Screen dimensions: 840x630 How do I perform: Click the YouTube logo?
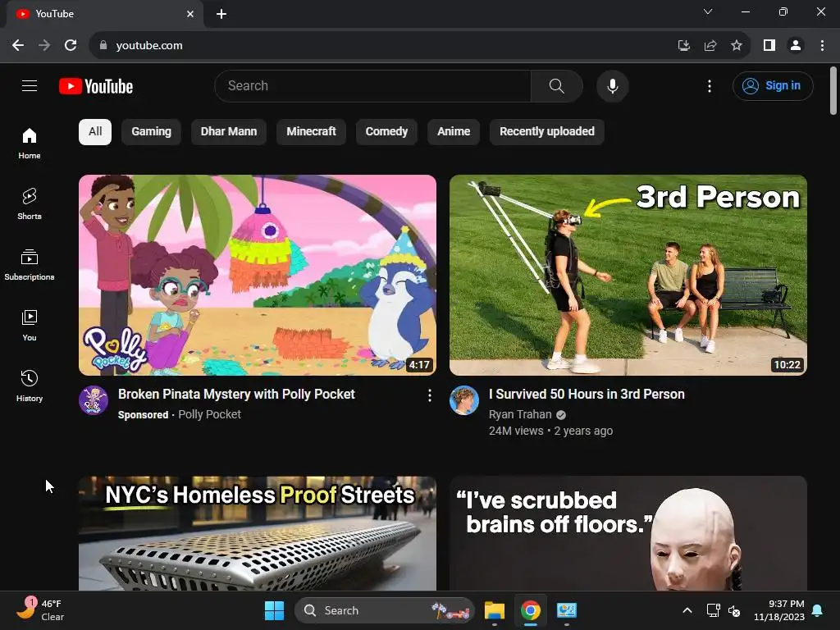[96, 86]
